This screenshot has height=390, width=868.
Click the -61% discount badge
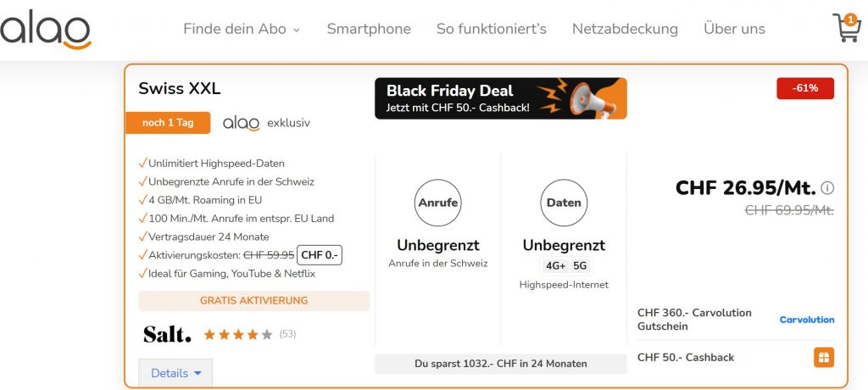tap(804, 88)
